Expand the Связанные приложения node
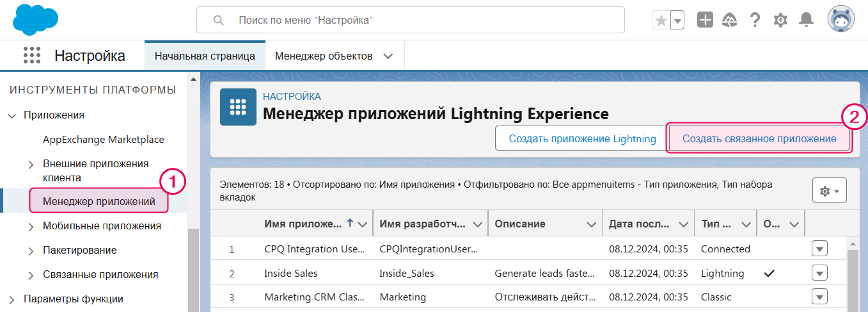 [31, 275]
